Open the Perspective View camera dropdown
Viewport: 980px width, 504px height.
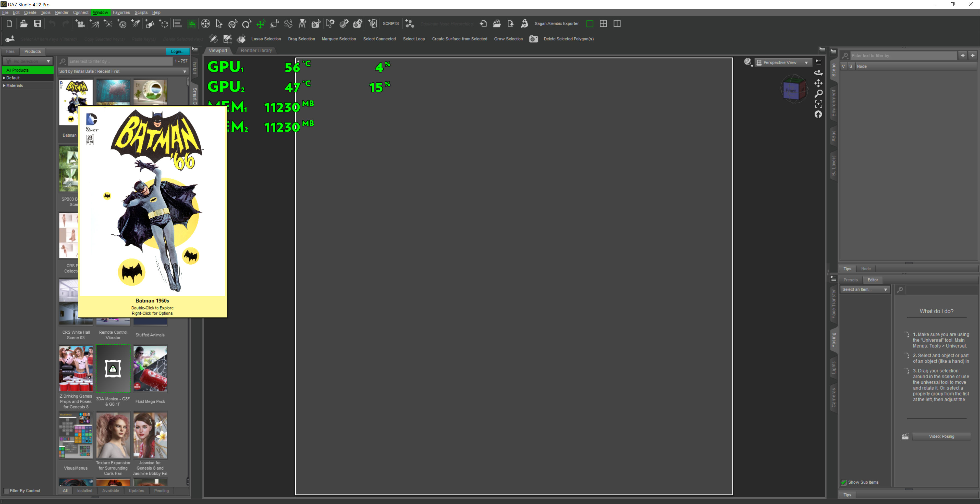pos(784,63)
